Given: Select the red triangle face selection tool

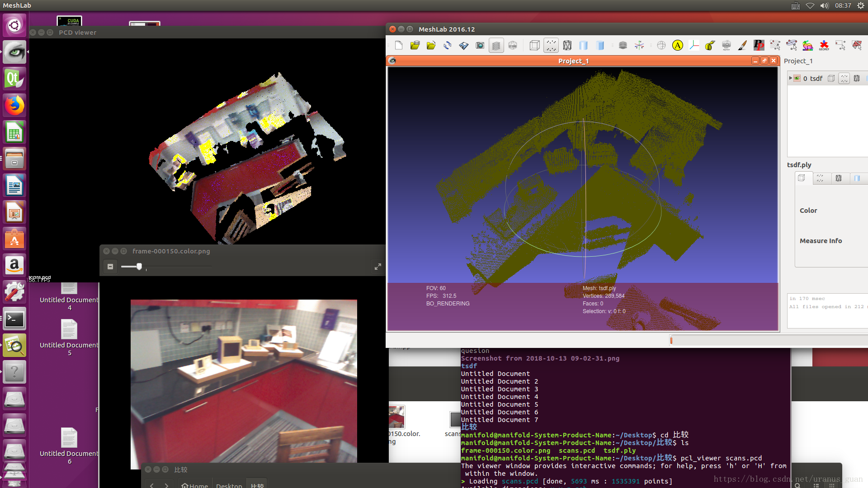Looking at the screenshot, I should pyautogui.click(x=856, y=45).
